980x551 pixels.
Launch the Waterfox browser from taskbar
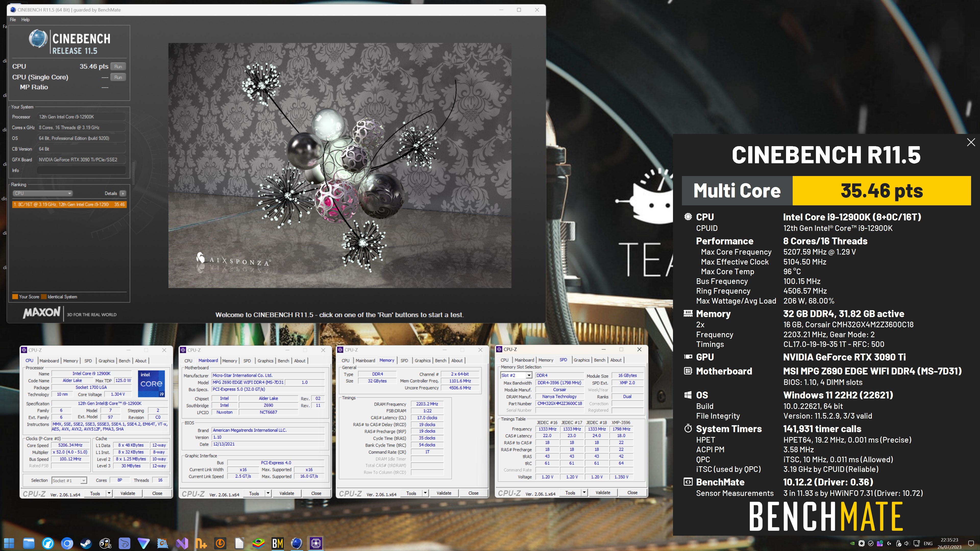[x=48, y=543]
